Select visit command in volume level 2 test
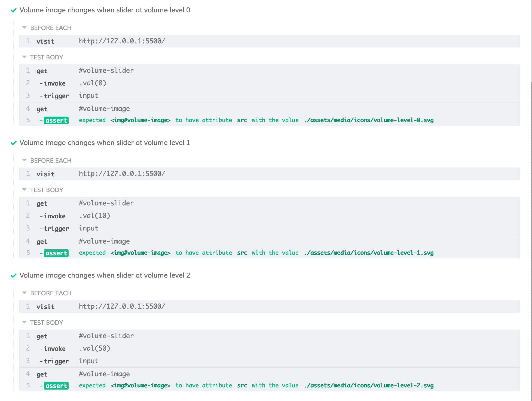 pos(270,306)
